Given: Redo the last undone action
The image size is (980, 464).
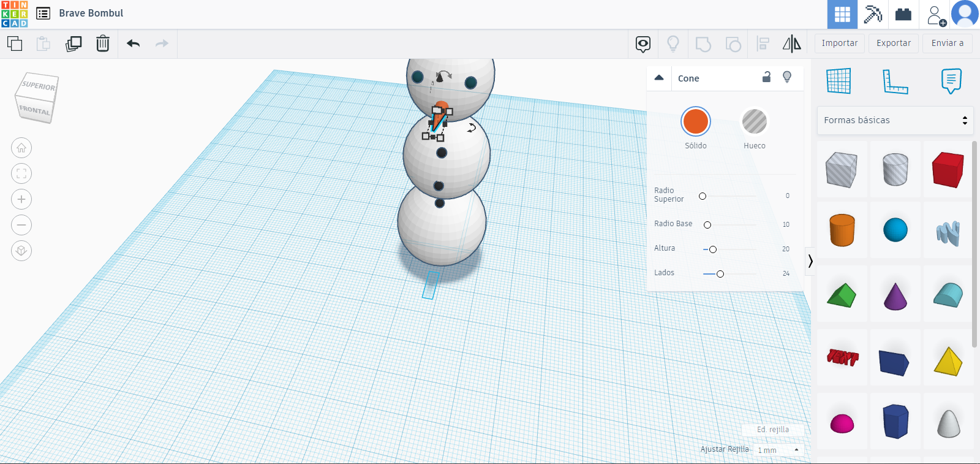Looking at the screenshot, I should pyautogui.click(x=162, y=44).
